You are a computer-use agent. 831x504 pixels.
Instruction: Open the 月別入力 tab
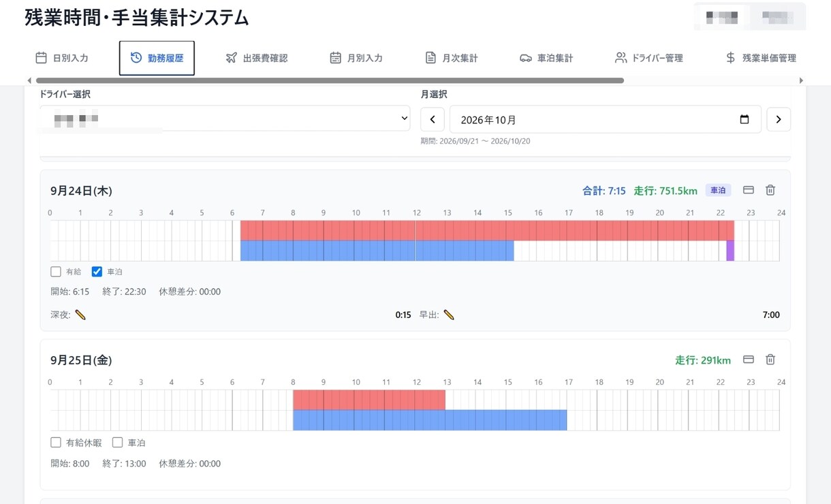356,58
